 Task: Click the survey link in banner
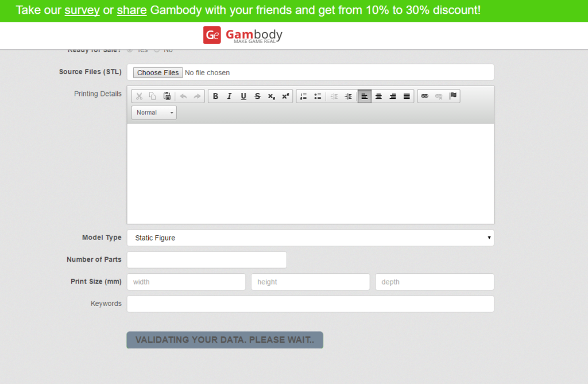coord(82,10)
